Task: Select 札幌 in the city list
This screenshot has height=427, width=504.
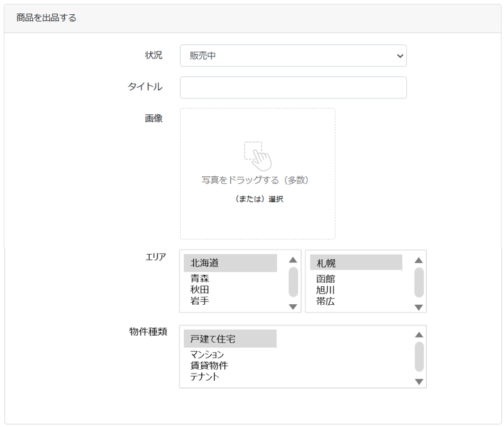Action: (x=355, y=263)
